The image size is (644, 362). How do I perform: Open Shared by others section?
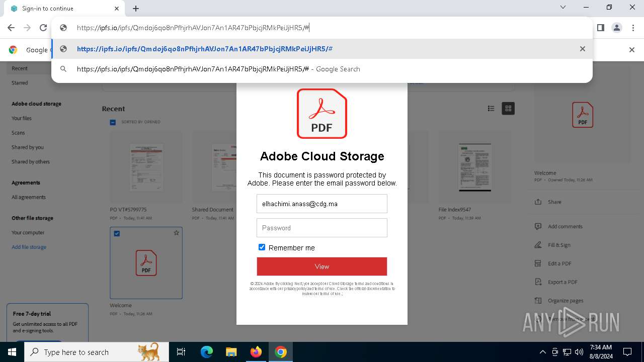click(x=31, y=162)
